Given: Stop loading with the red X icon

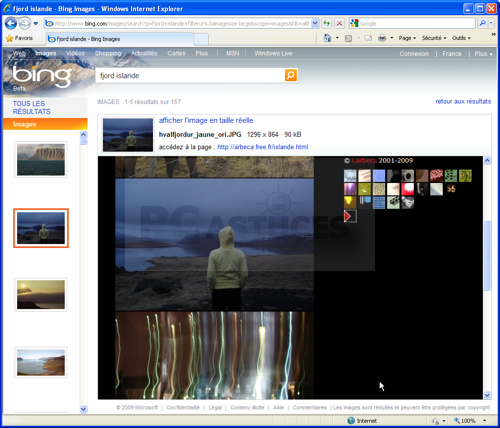Looking at the screenshot, I should (339, 23).
